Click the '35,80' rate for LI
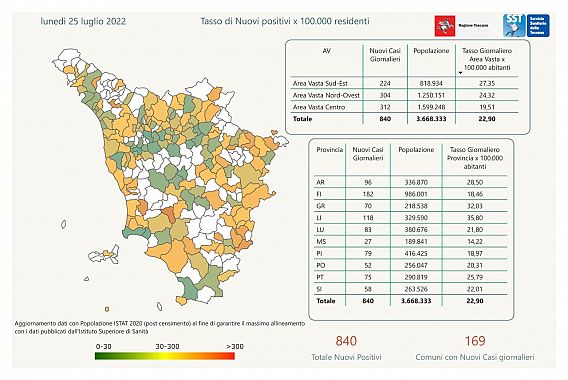Viewport: 568px width, 380px height. coord(475,218)
